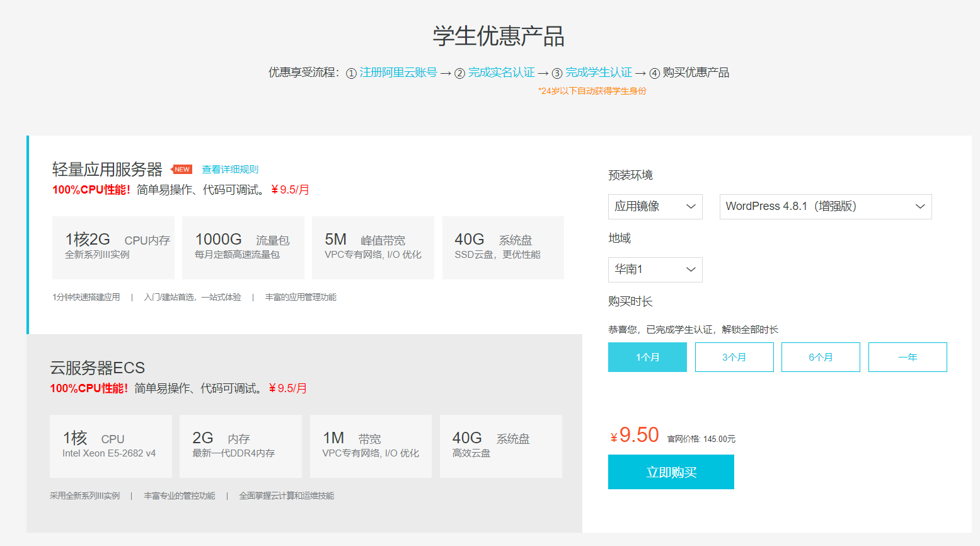The image size is (980, 546).
Task: Click the 1核2G CPU内存 spec card
Action: pos(113,248)
